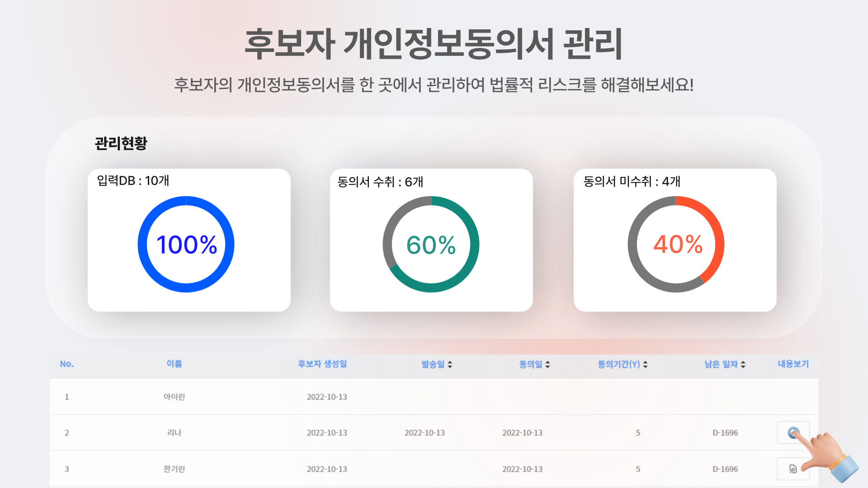Screen dimensions: 868x488
Task: Click the 관리현황 section heading
Action: [x=121, y=143]
